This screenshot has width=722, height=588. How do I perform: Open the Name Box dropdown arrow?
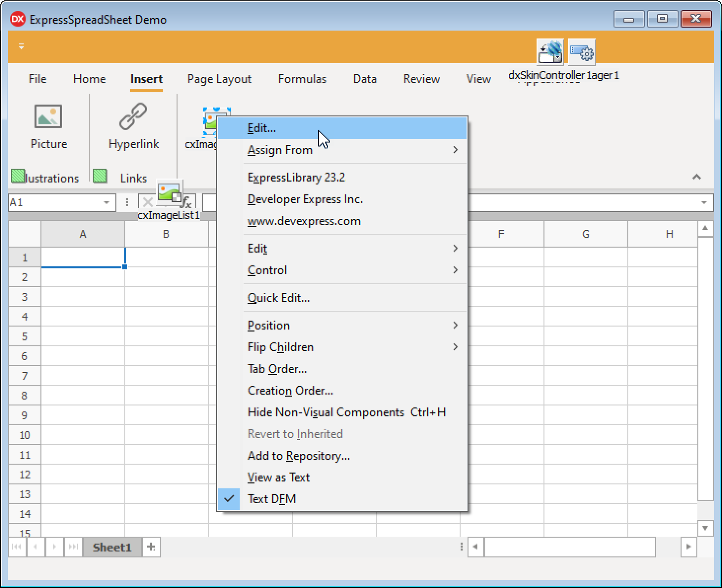[x=106, y=203]
